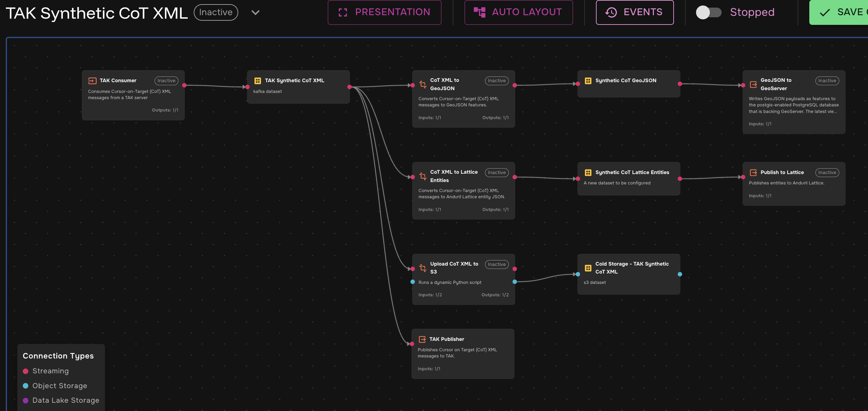868x411 pixels.
Task: Click the Inactive badge on GeoJSON to GeoServer
Action: [x=827, y=81]
